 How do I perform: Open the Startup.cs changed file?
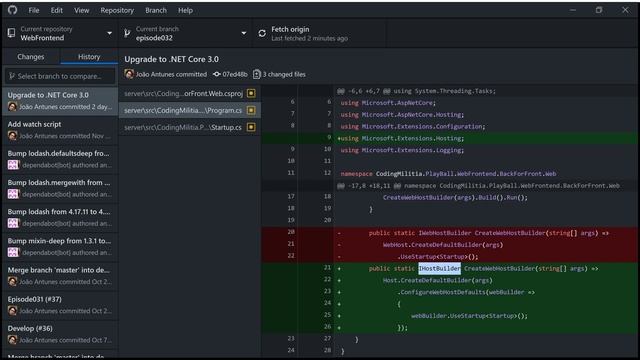pyautogui.click(x=190, y=127)
